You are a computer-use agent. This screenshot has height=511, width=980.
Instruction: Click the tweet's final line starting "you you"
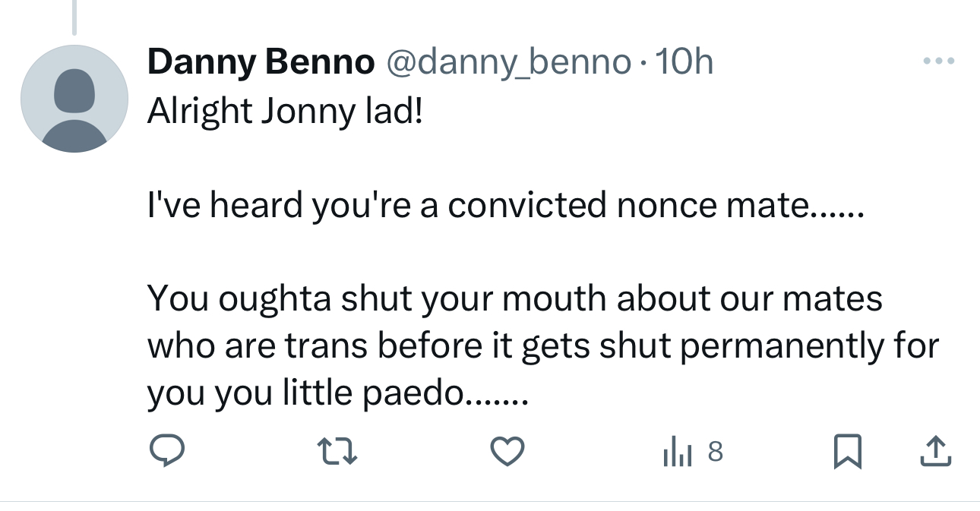tap(336, 393)
